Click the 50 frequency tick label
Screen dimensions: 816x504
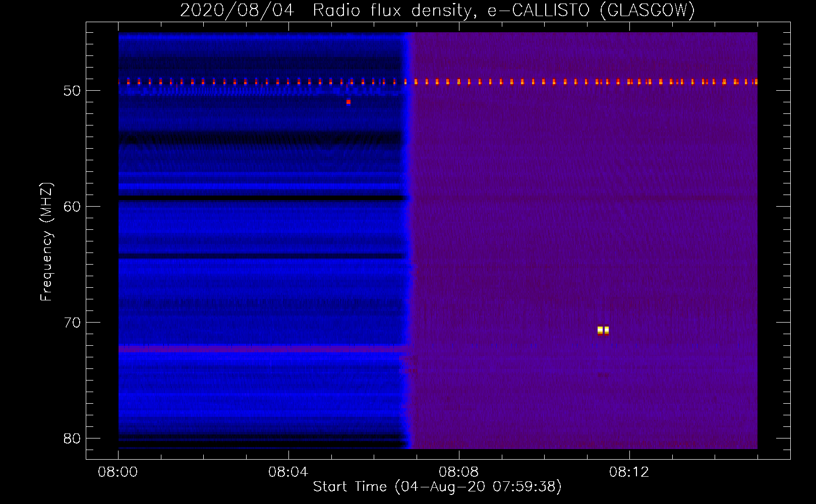72,91
